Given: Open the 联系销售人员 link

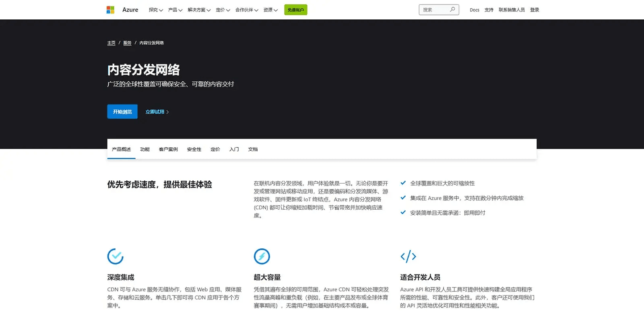Looking at the screenshot, I should point(512,10).
